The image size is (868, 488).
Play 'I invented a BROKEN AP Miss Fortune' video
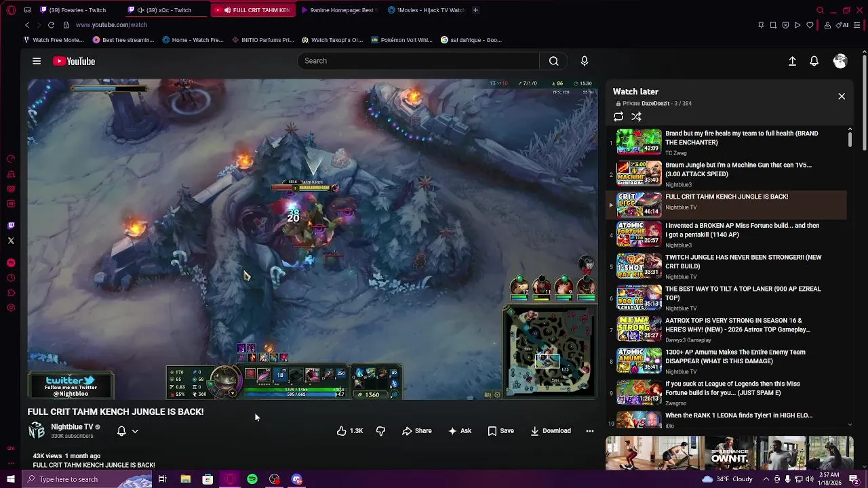coord(726,235)
